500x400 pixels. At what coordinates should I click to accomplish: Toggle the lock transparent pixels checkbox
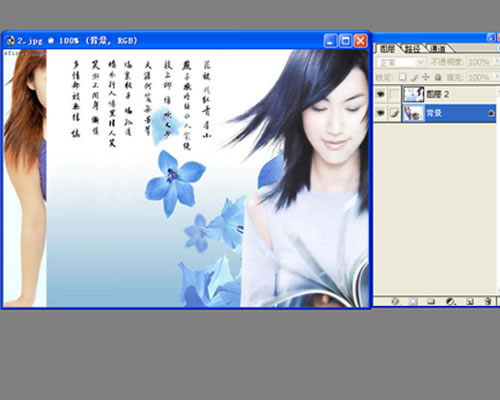[403, 77]
